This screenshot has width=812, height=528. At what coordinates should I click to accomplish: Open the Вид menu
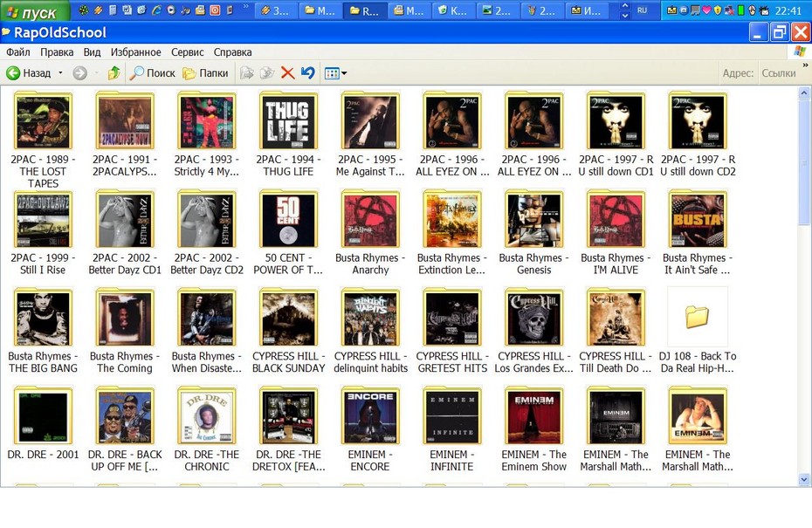(x=93, y=51)
